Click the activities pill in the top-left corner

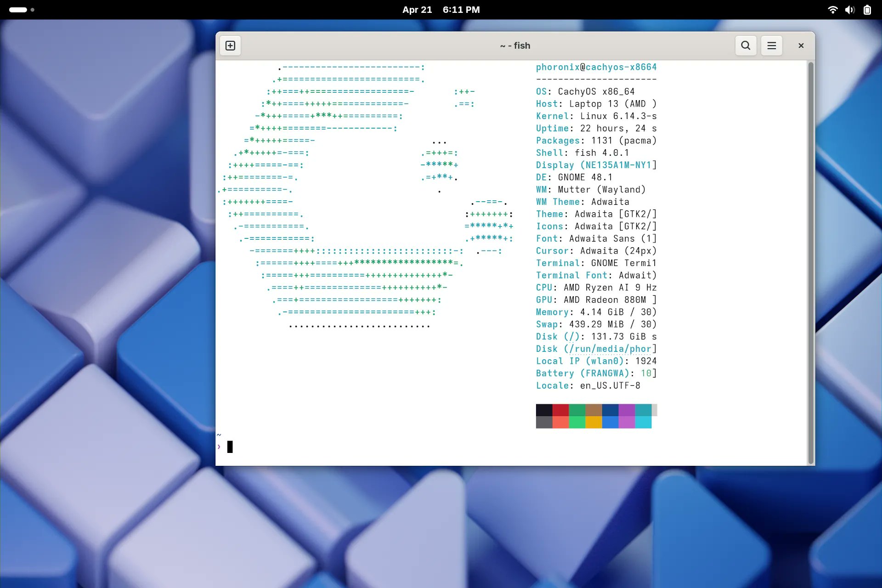tap(18, 9)
